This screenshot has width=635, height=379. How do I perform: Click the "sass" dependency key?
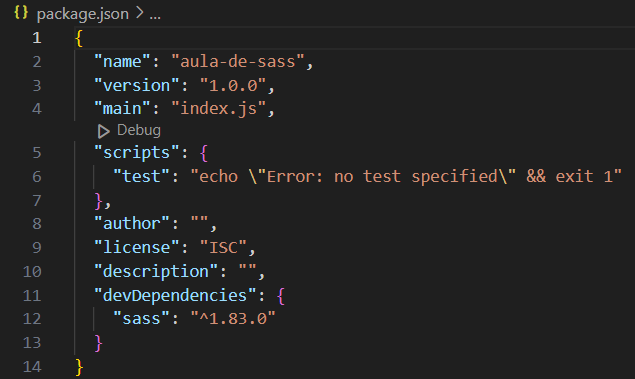pyautogui.click(x=141, y=318)
